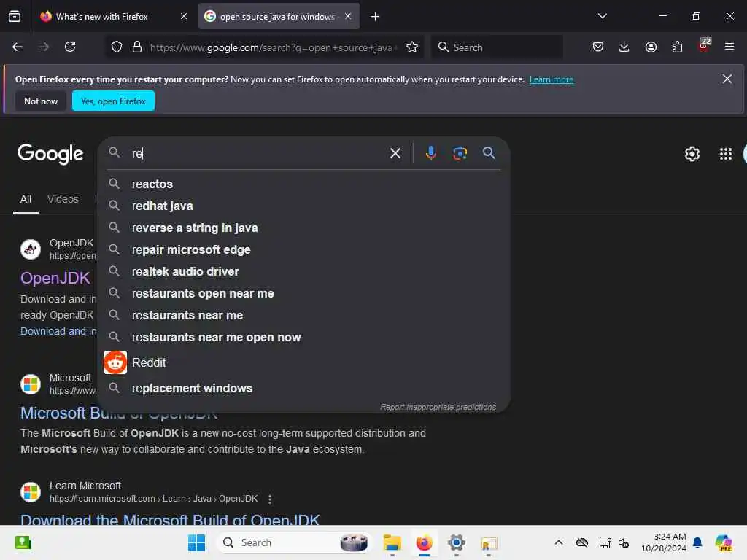The width and height of the screenshot is (747, 560).
Task: Show site security padlock info
Action: tap(137, 47)
